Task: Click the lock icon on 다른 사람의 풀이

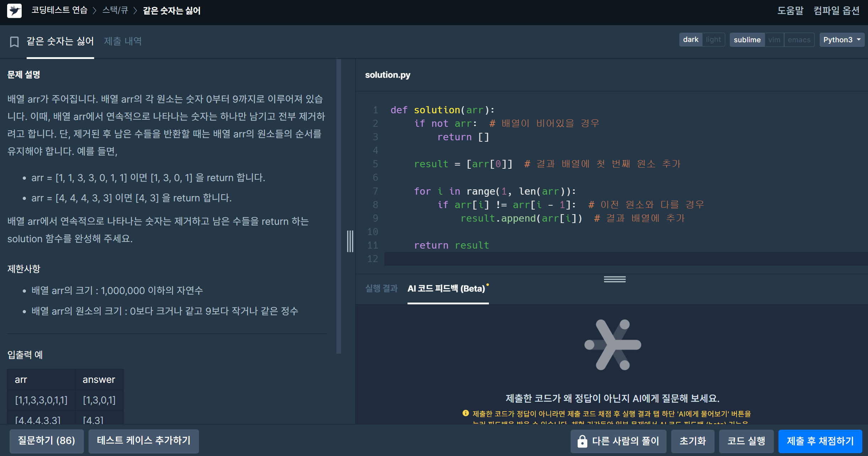Action: coord(582,441)
